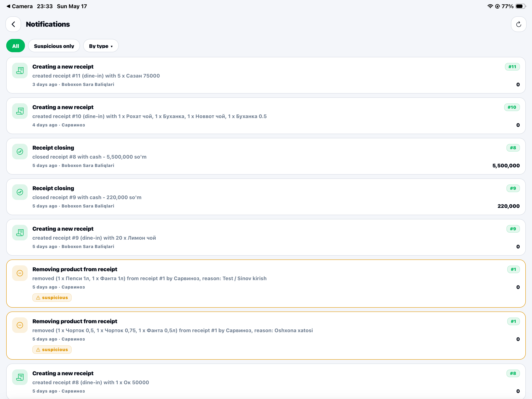532x399 pixels.
Task: Select 'closed receipt #9 with cash' text
Action: [87, 197]
